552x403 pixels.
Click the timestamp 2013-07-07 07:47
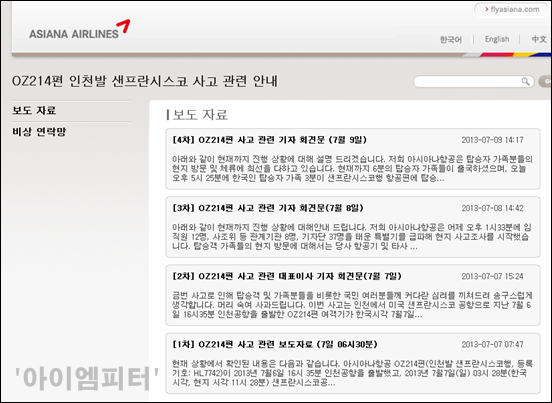pyautogui.click(x=492, y=345)
